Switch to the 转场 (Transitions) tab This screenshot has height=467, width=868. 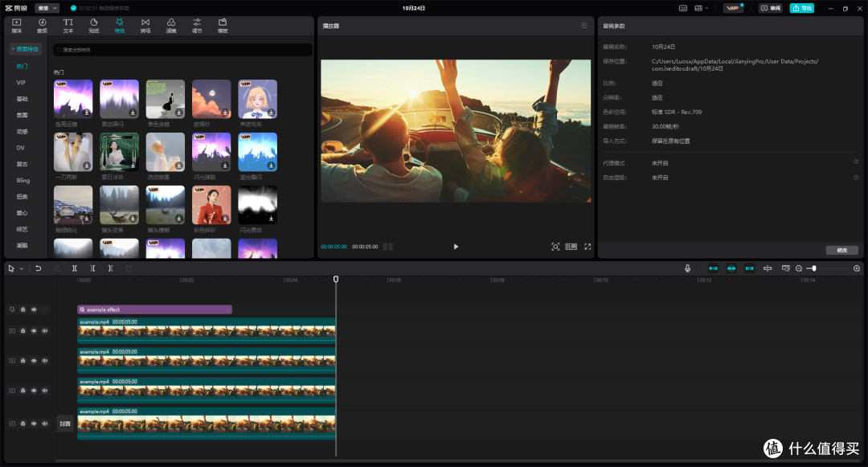[145, 25]
